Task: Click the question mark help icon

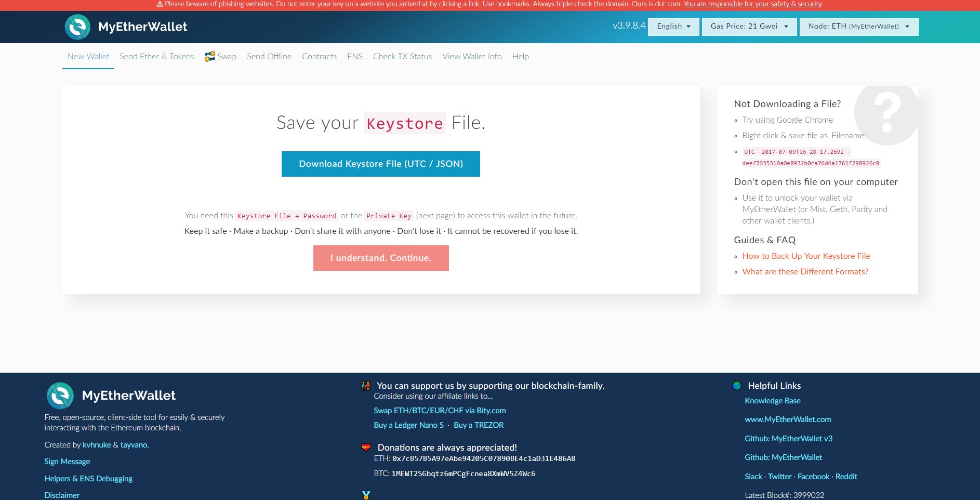Action: (x=886, y=113)
